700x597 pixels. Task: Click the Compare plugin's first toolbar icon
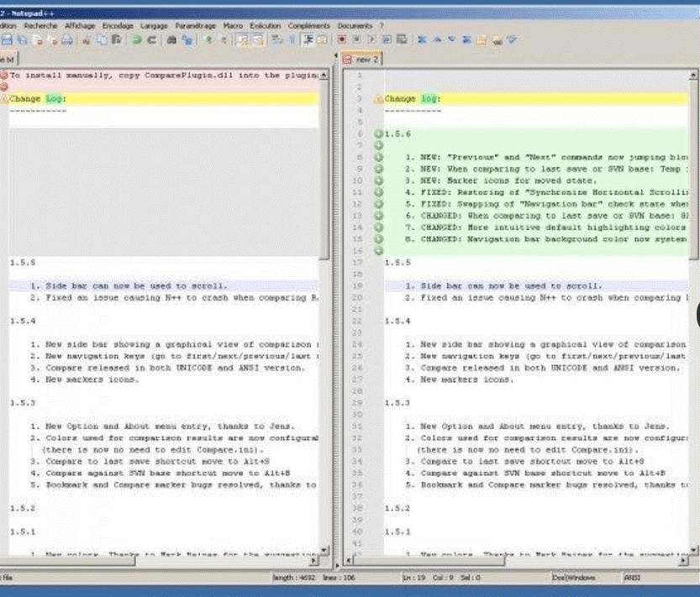point(422,40)
